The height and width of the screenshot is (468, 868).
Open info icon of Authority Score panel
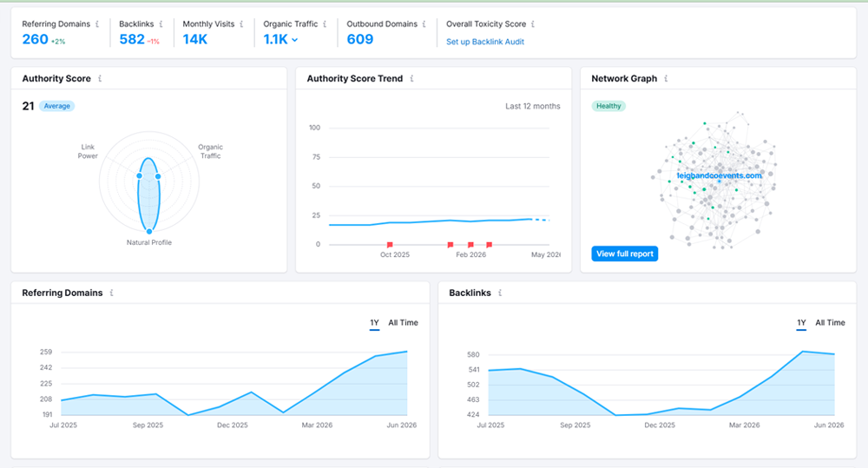click(x=100, y=79)
